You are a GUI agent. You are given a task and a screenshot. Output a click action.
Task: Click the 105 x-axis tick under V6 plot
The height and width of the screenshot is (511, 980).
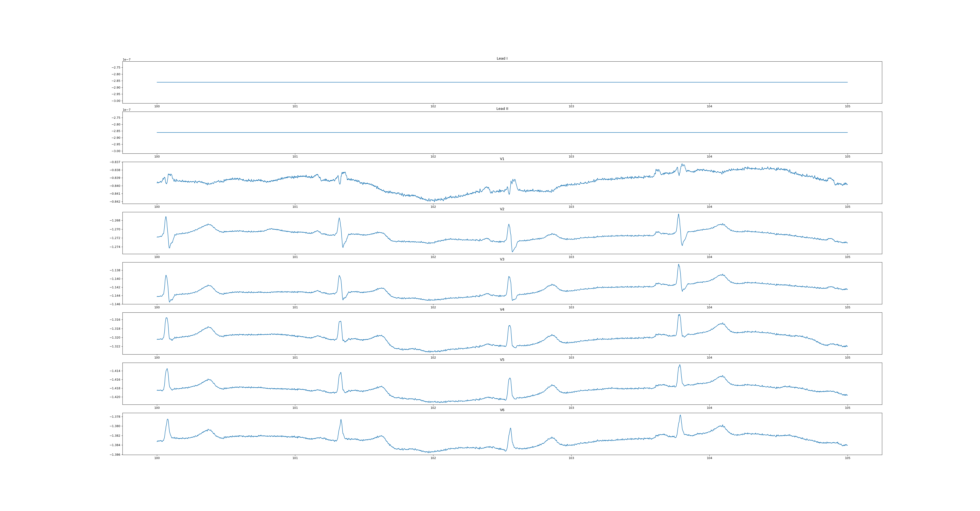tap(847, 458)
